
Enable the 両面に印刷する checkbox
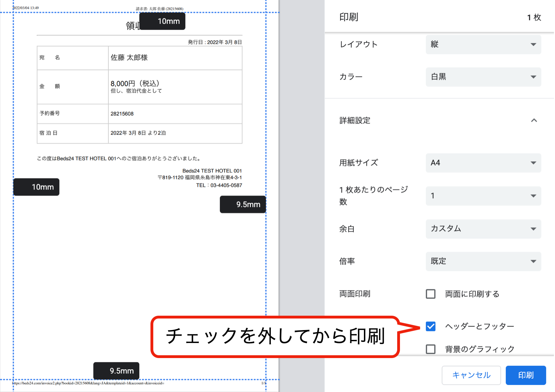coord(430,294)
